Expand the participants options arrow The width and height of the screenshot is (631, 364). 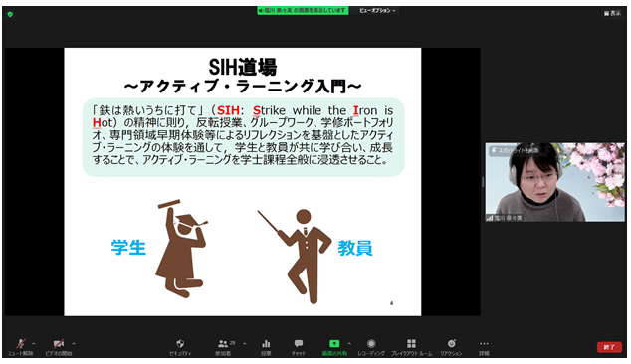[x=244, y=343]
